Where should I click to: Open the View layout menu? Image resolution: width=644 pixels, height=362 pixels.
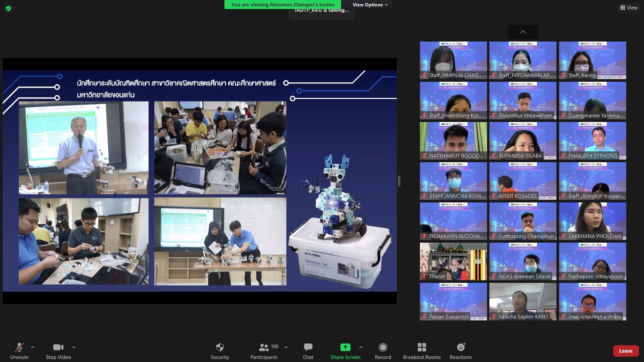[629, 7]
